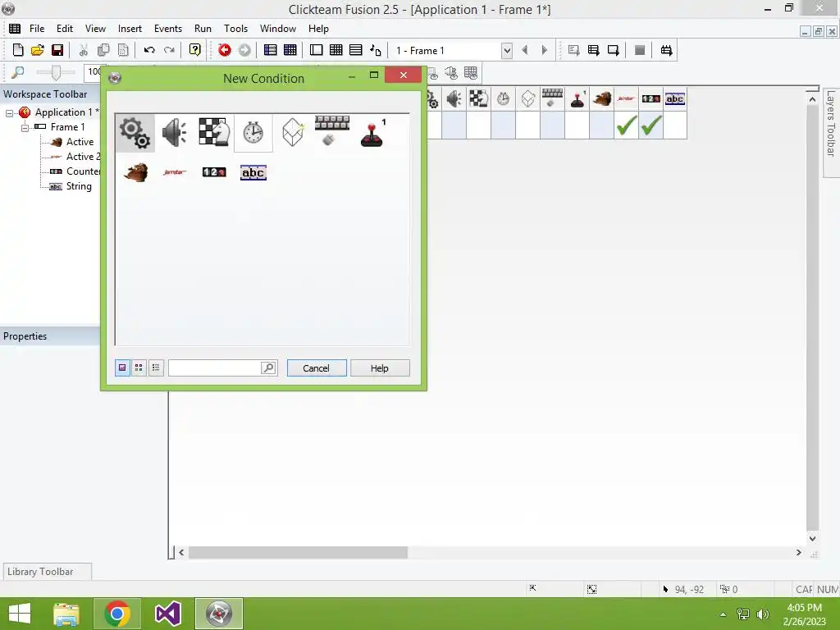Click the red Back navigation circle icon

[x=225, y=50]
